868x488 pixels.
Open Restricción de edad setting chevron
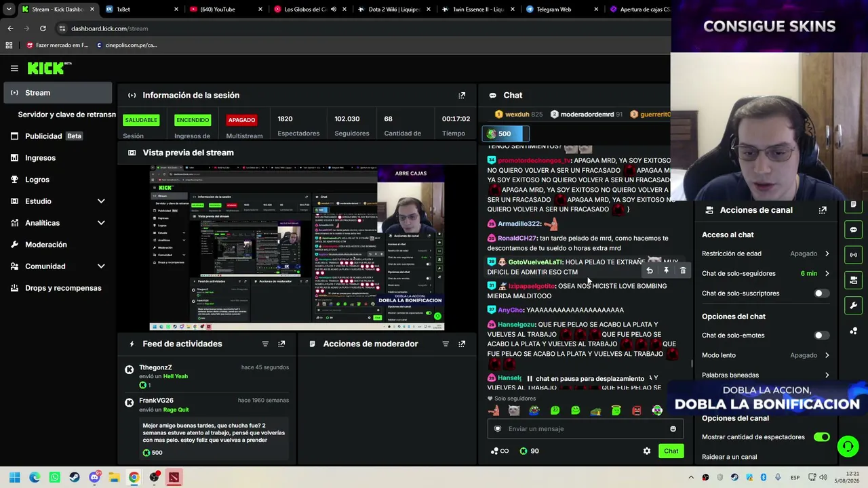pos(827,254)
